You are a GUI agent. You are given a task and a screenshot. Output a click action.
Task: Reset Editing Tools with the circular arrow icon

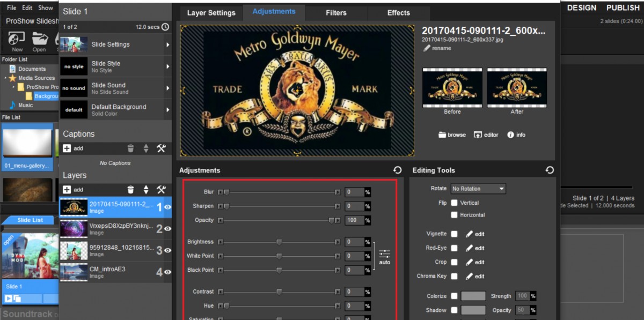550,170
